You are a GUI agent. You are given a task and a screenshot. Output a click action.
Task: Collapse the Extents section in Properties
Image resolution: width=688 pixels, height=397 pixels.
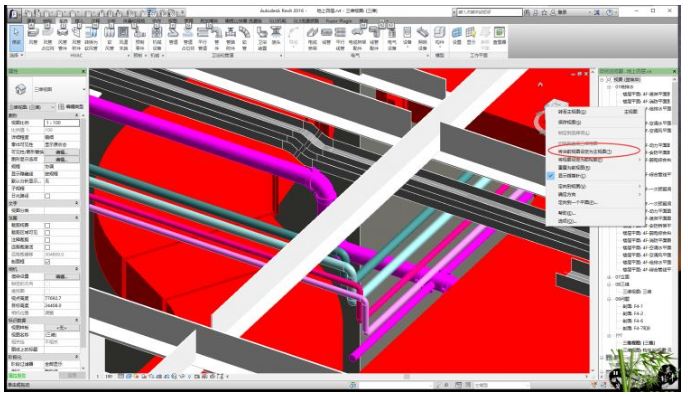(77, 218)
